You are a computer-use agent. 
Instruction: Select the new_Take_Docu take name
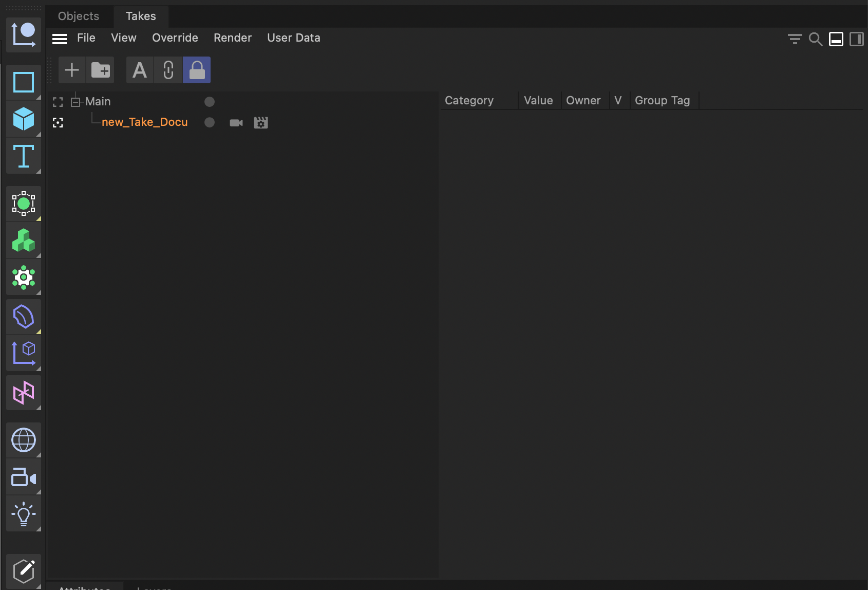(x=144, y=122)
